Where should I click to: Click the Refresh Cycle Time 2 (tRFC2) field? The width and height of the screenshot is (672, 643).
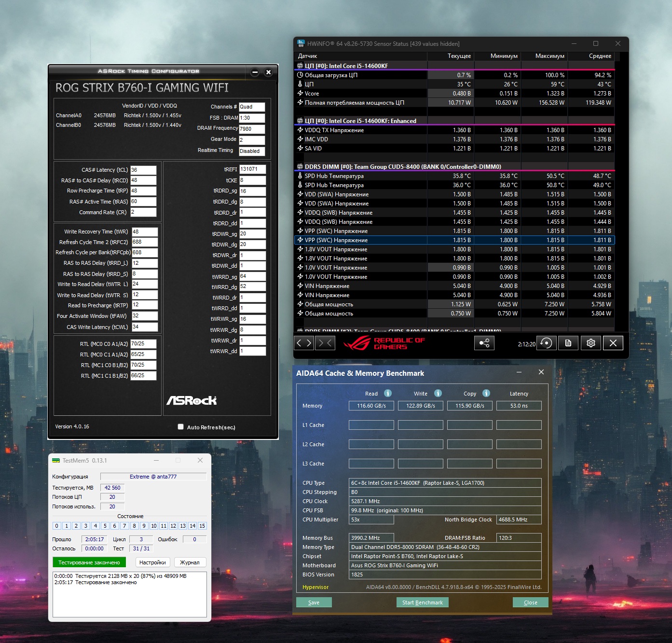(145, 242)
